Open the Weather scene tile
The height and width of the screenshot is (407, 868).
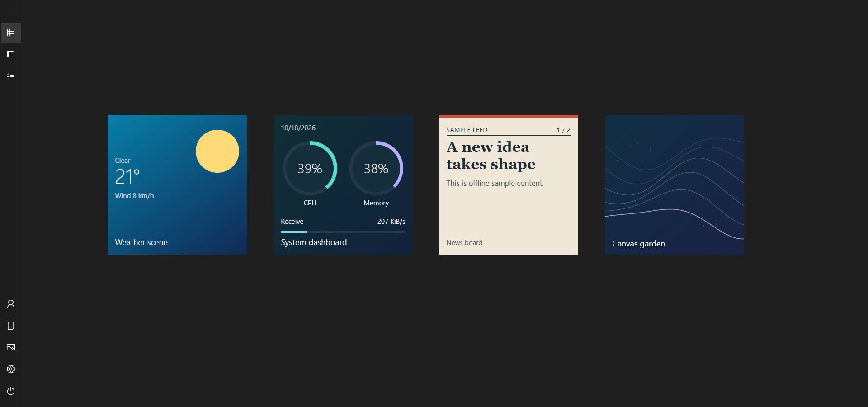[177, 185]
